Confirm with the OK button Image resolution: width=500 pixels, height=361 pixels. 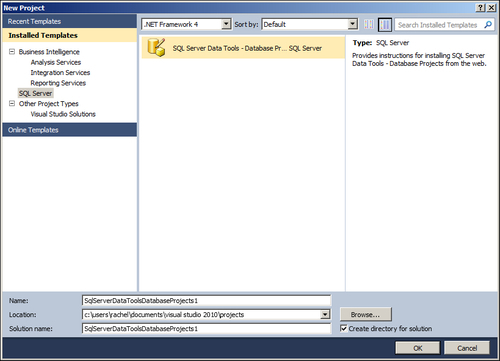[418, 348]
